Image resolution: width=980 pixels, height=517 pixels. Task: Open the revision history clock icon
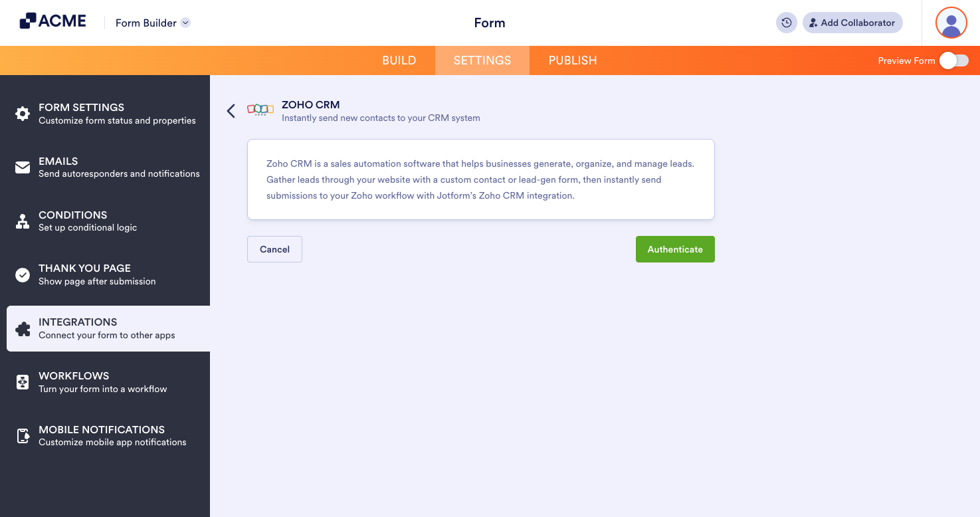pyautogui.click(x=786, y=22)
